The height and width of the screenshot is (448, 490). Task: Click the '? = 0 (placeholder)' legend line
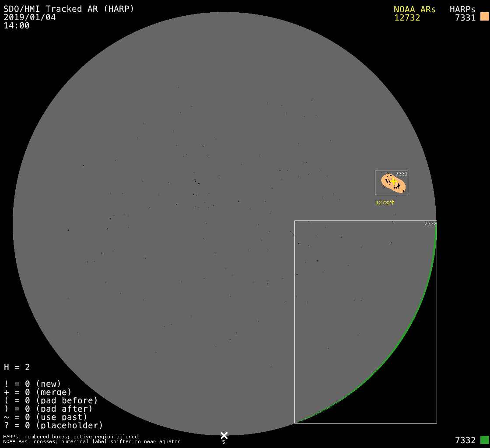click(53, 425)
